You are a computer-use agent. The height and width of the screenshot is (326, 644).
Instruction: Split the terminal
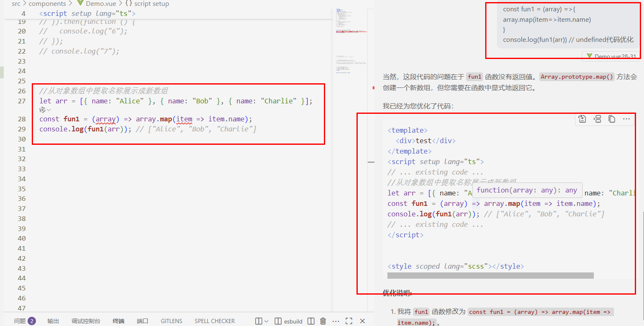tap(311, 321)
